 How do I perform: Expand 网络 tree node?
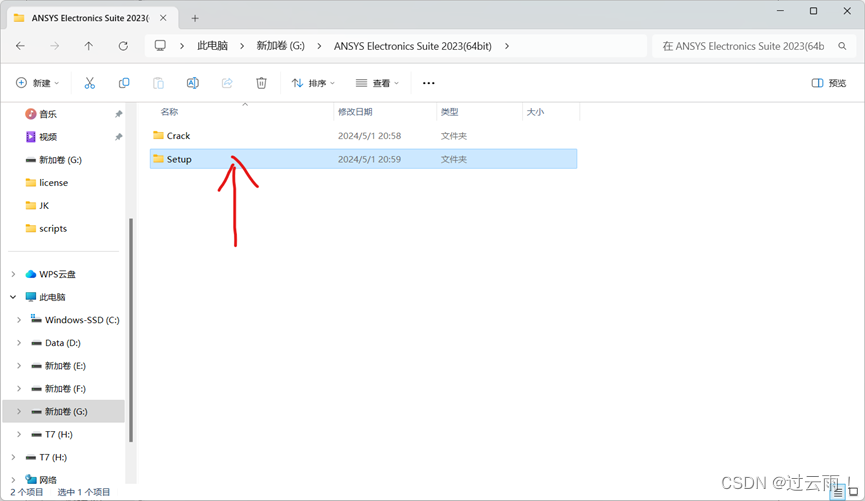pos(13,479)
